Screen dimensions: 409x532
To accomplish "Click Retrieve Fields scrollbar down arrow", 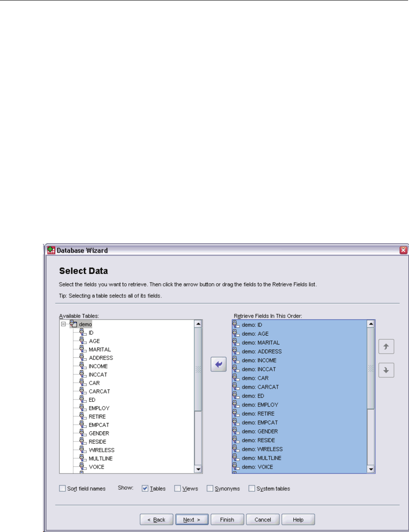I will [371, 469].
